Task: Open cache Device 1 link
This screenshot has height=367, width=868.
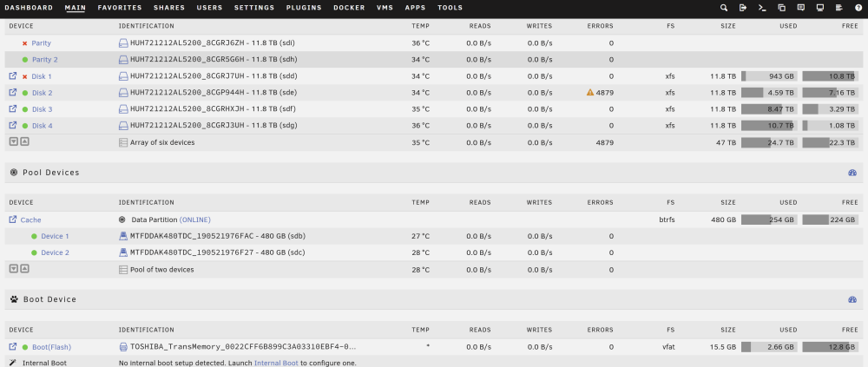Action: pyautogui.click(x=55, y=236)
